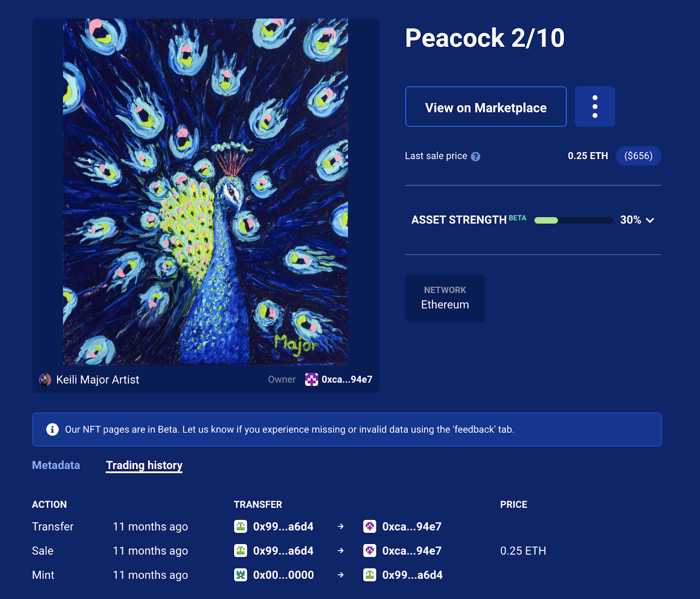Click sender identicon in the Transfer row
This screenshot has width=700, height=599.
(x=241, y=526)
